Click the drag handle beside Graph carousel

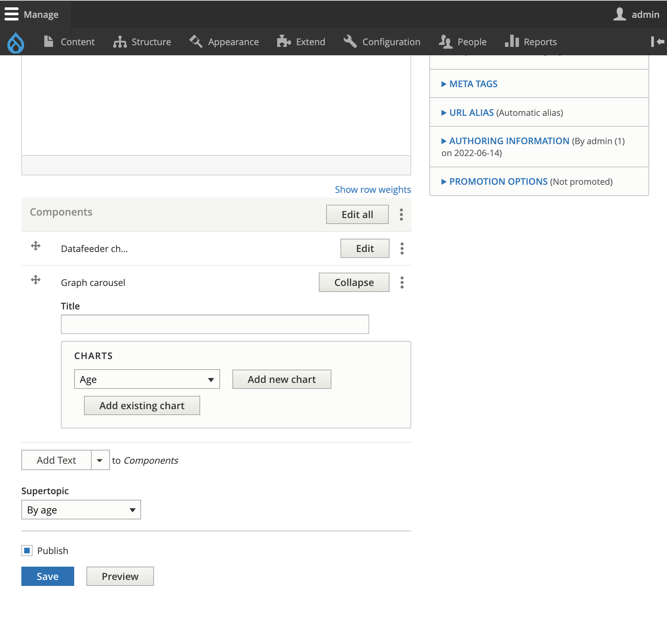click(x=36, y=280)
